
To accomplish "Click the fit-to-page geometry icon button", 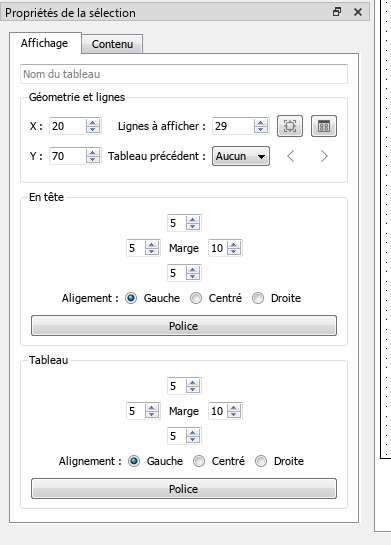I will pyautogui.click(x=290, y=126).
